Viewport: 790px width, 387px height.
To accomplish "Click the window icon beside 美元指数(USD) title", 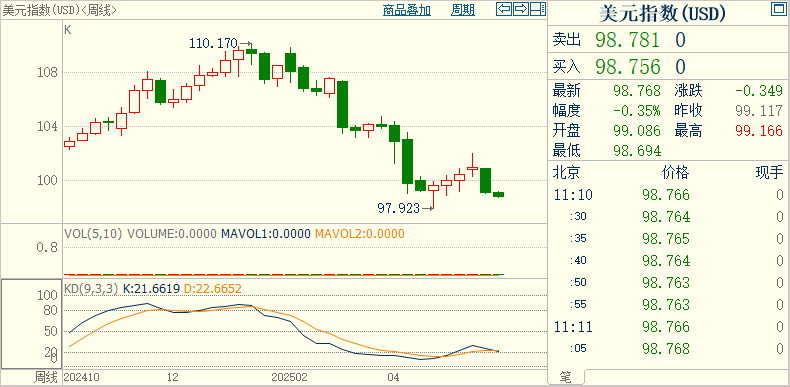I will [x=778, y=10].
